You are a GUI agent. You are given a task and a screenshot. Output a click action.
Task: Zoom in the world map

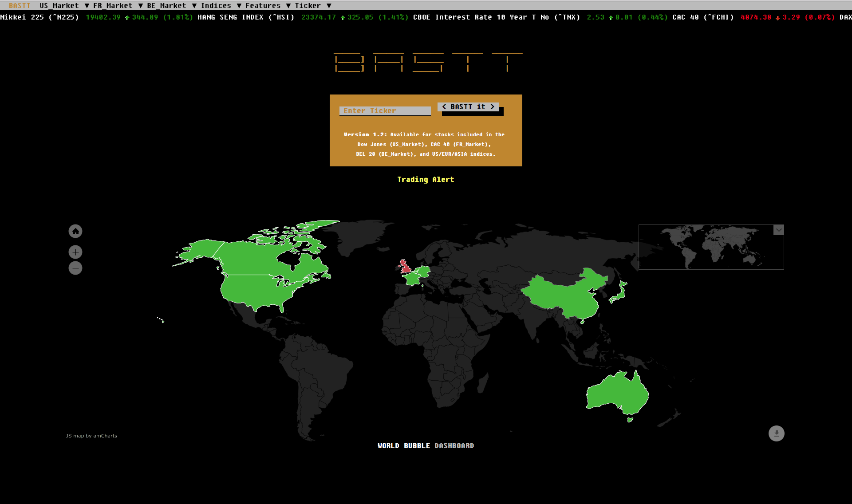[x=75, y=252]
